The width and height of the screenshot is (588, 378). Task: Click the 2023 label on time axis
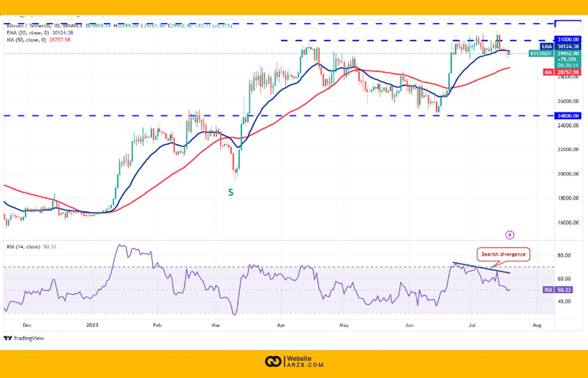coord(92,326)
